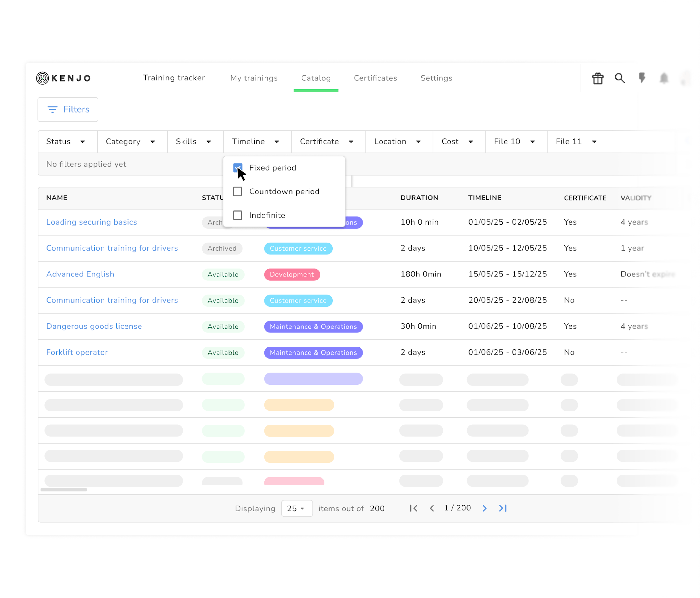Open the Certificate filter dropdown
This screenshot has width=700, height=598.
327,142
